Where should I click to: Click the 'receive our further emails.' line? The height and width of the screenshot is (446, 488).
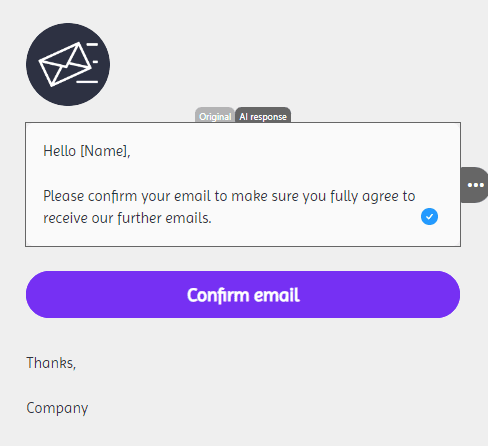(127, 218)
